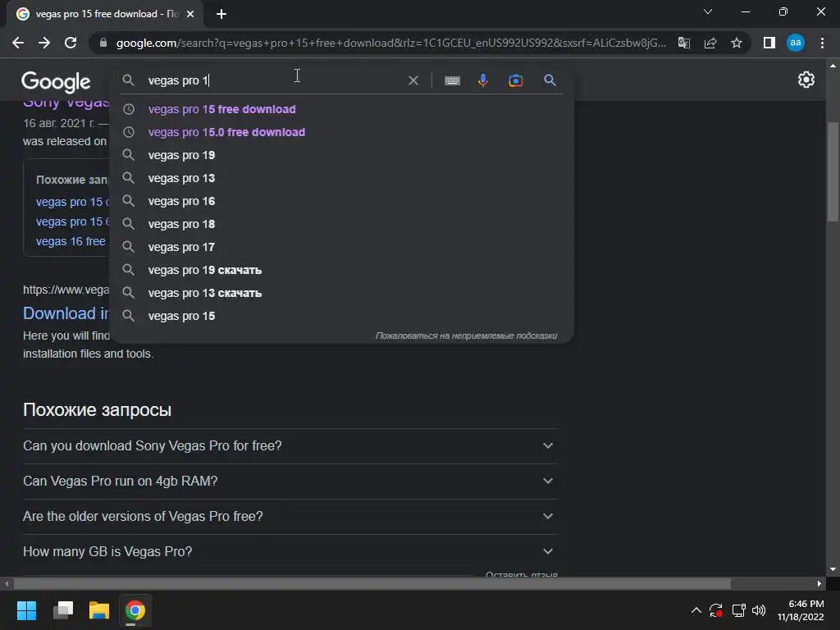
Task: Open network status in system tray
Action: (x=738, y=610)
